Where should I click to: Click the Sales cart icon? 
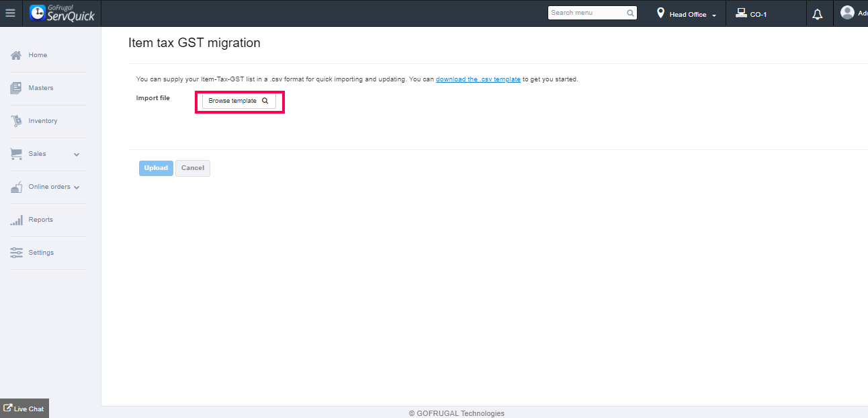(16, 154)
